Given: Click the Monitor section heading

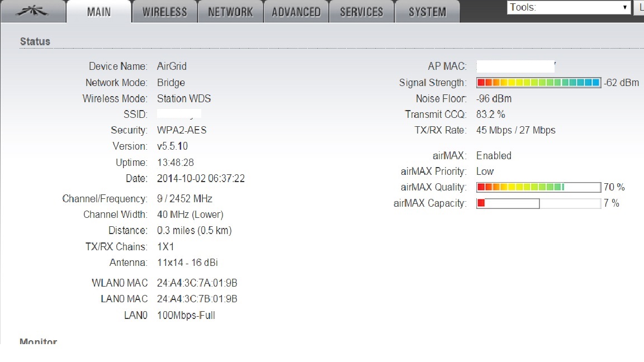Looking at the screenshot, I should pyautogui.click(x=38, y=341).
